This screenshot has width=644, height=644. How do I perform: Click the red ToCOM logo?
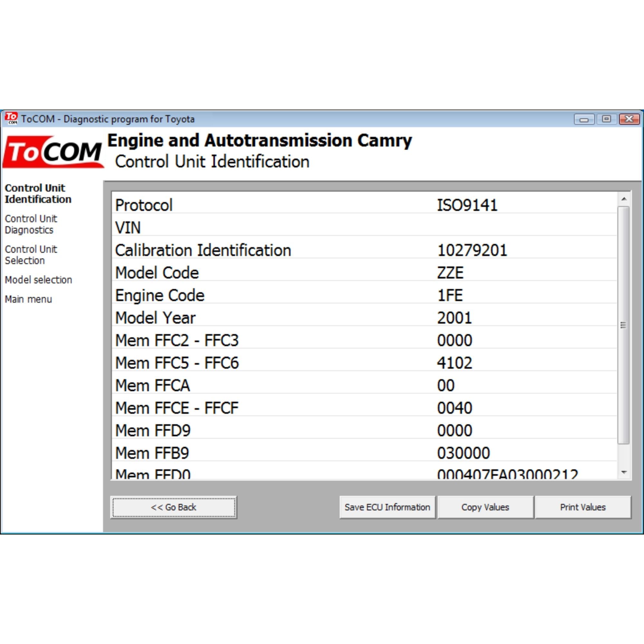53,152
